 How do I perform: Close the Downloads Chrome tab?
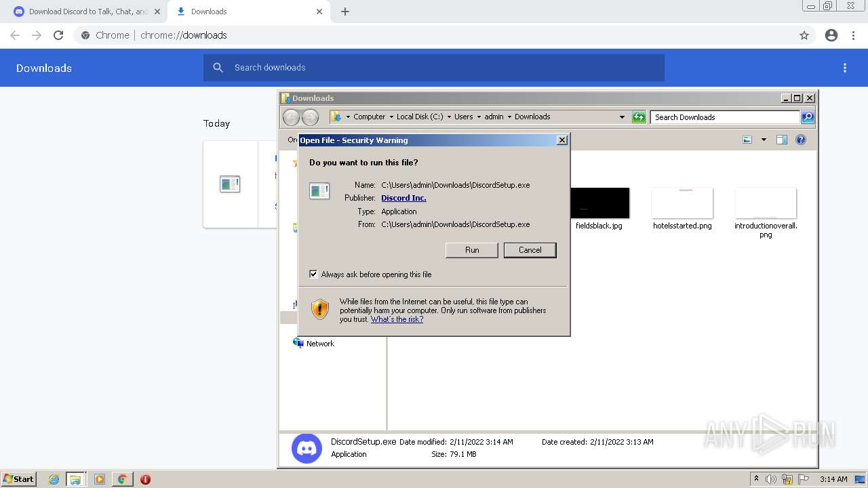(x=319, y=12)
